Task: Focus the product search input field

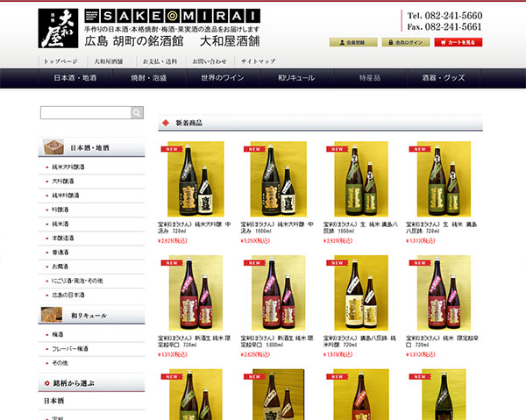Action: point(86,113)
